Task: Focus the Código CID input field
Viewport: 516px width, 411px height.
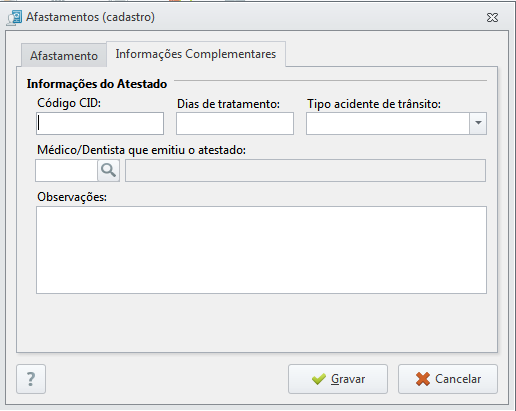Action: [x=100, y=123]
